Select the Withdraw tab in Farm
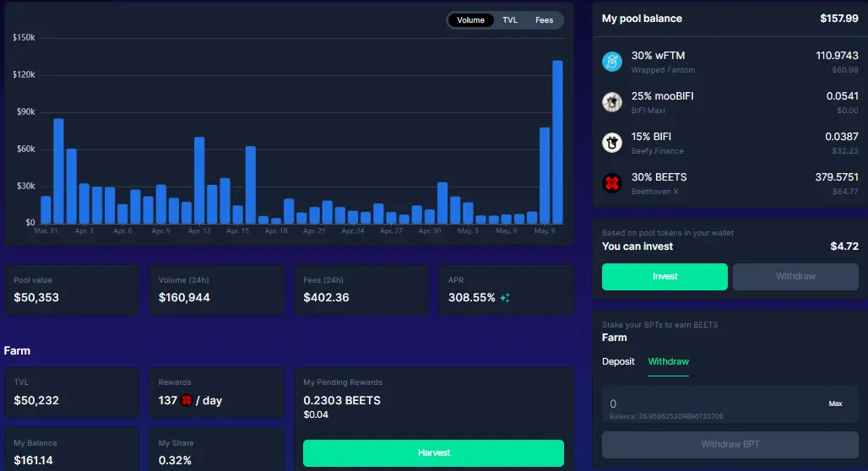The image size is (868, 471). coord(668,361)
